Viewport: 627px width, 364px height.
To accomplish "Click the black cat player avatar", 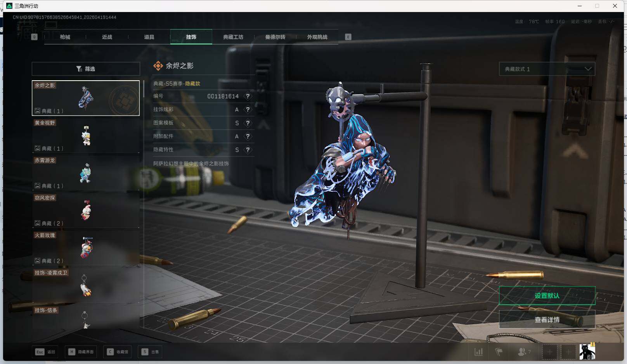I will click(x=587, y=352).
